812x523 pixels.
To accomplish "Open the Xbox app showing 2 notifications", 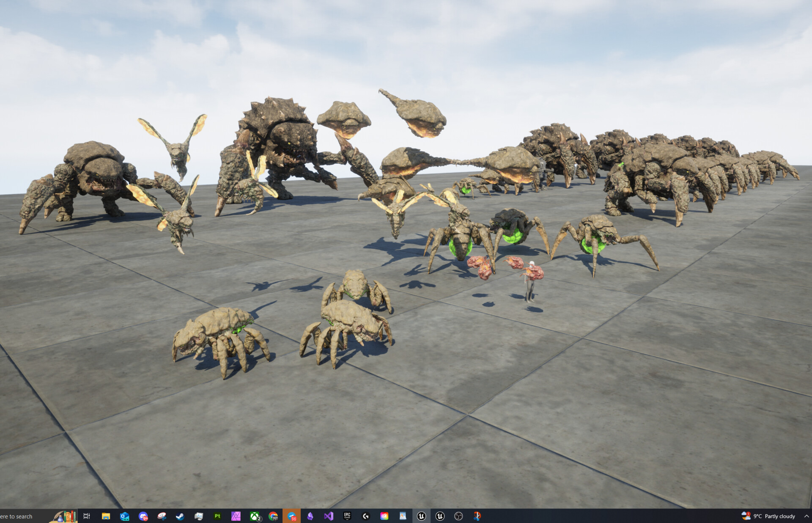I will [254, 516].
